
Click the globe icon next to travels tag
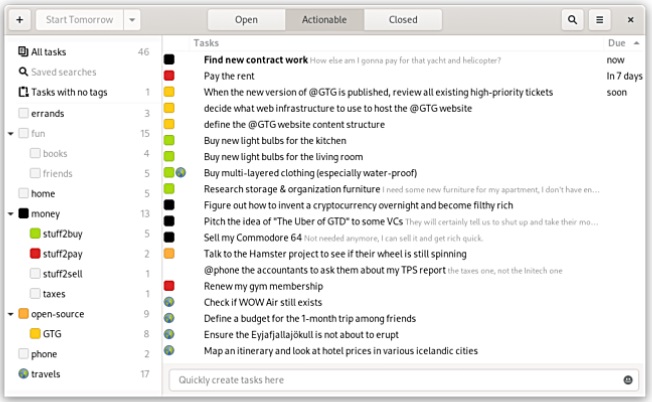click(x=24, y=373)
